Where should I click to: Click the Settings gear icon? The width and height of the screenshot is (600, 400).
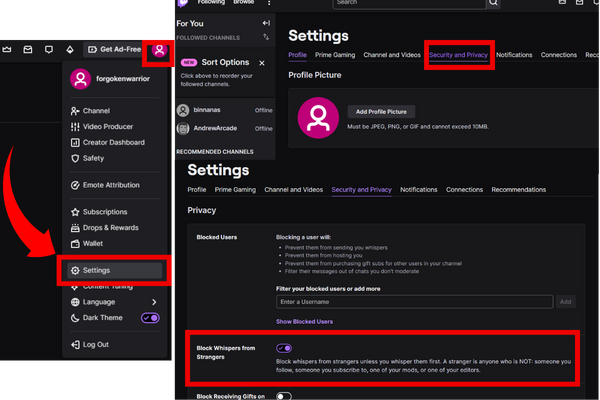tap(75, 270)
